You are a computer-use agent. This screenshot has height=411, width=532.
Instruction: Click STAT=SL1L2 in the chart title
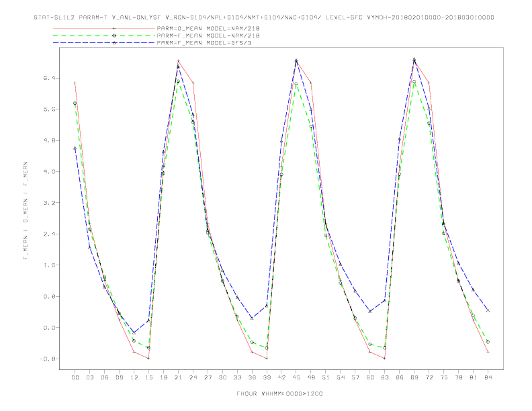[x=54, y=17]
